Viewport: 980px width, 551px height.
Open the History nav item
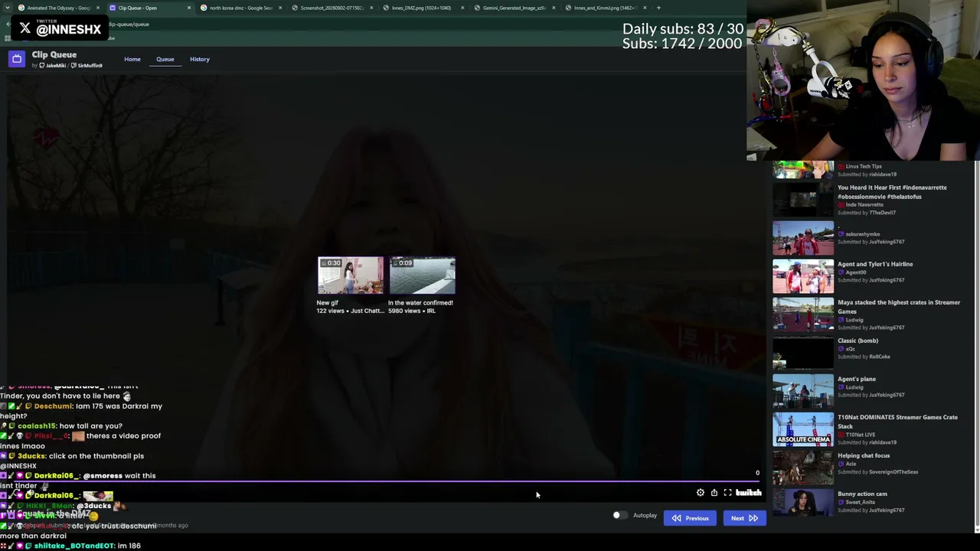[200, 59]
